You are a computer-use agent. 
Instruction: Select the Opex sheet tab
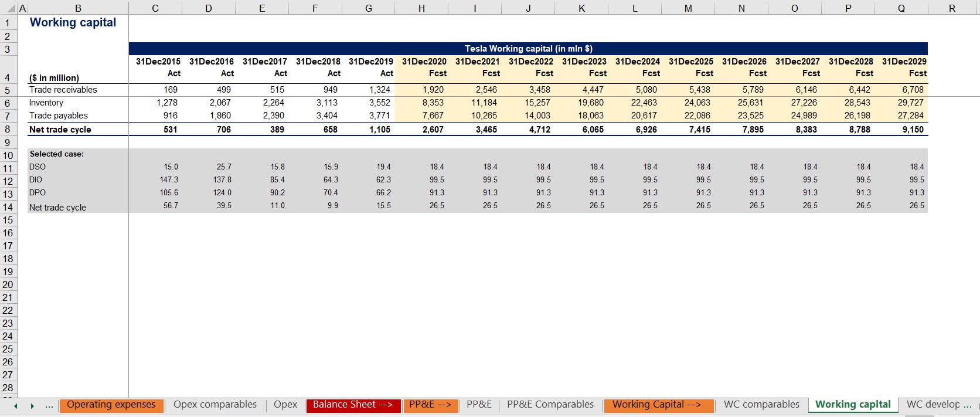285,405
